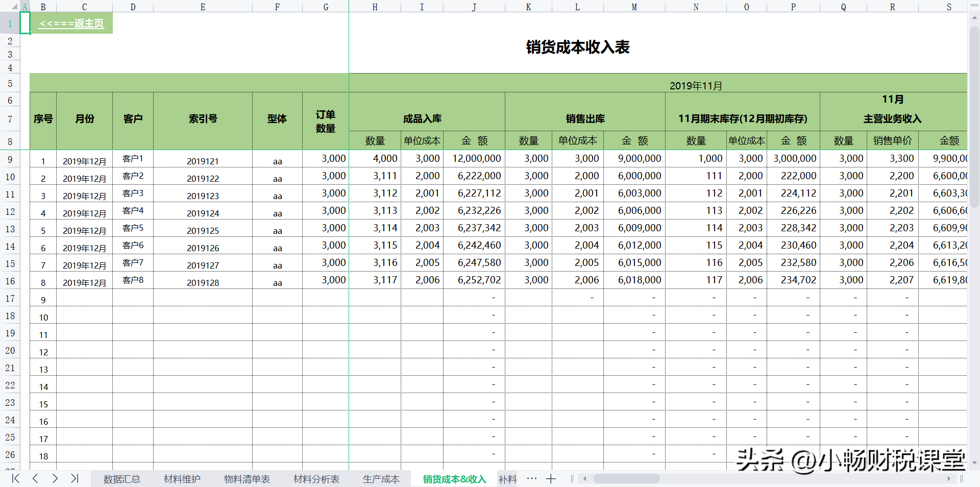Select cell with 客户8
The height and width of the screenshot is (487, 980).
pos(133,280)
